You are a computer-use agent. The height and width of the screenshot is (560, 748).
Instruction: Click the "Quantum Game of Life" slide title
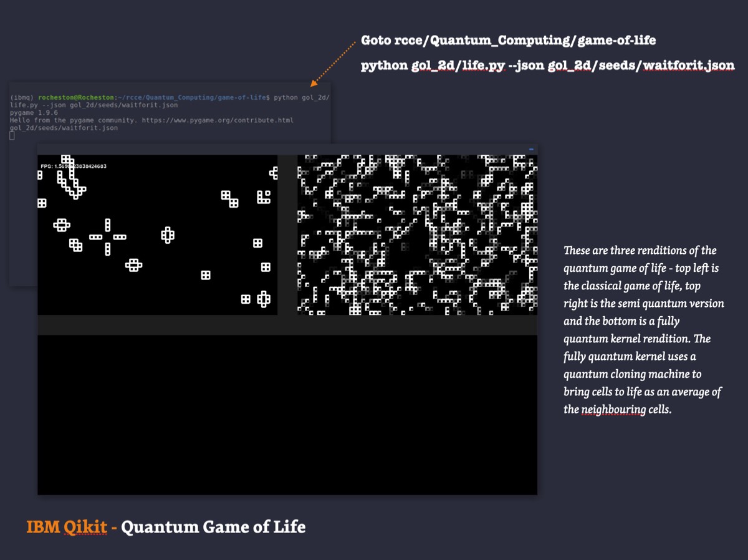pyautogui.click(x=213, y=527)
